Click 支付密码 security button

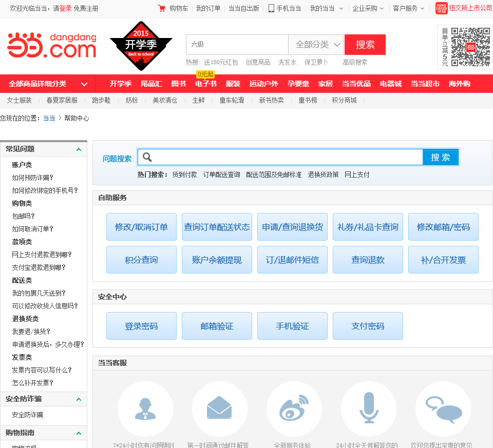[x=368, y=326]
